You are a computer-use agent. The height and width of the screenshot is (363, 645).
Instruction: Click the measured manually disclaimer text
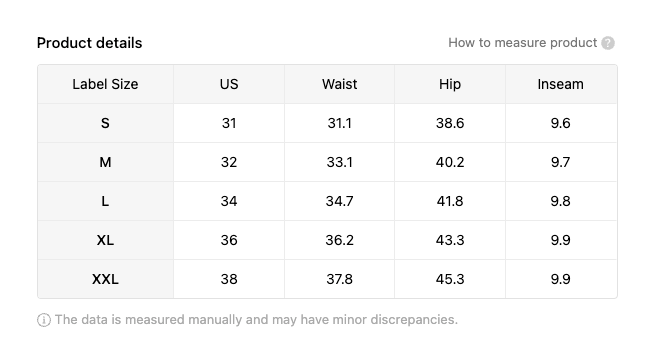coord(256,320)
